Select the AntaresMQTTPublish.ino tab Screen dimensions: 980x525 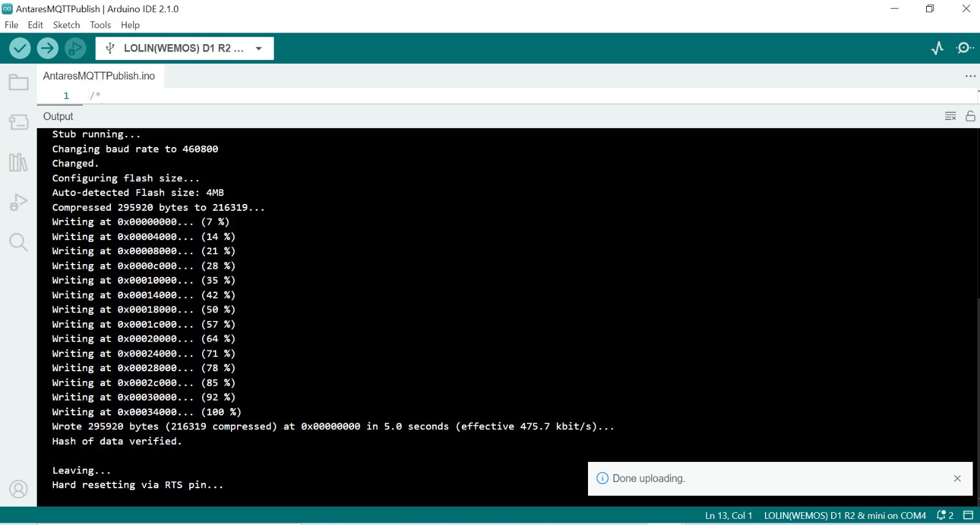click(99, 76)
